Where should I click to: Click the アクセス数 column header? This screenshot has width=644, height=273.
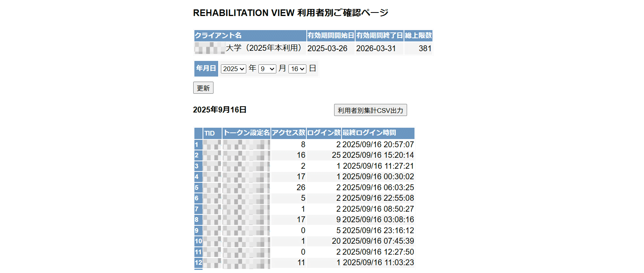(x=288, y=133)
